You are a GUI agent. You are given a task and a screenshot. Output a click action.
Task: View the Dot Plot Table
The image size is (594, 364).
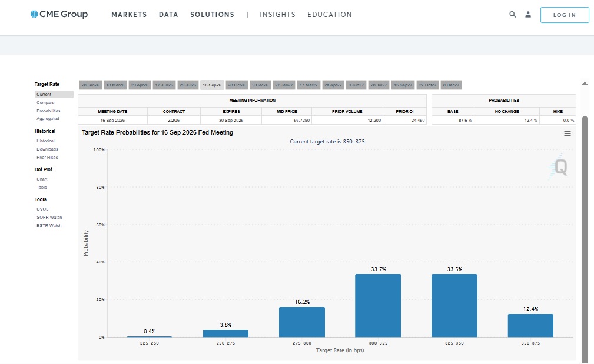(x=42, y=188)
